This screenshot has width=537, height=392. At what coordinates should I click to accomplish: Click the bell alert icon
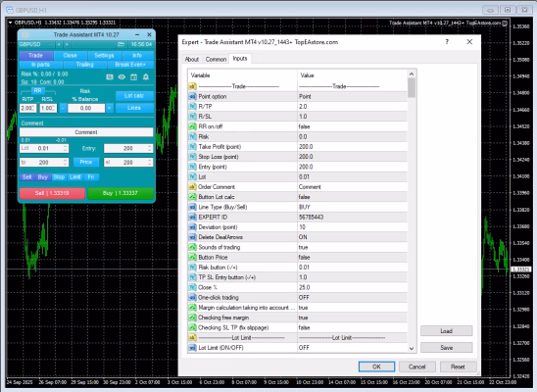[146, 77]
